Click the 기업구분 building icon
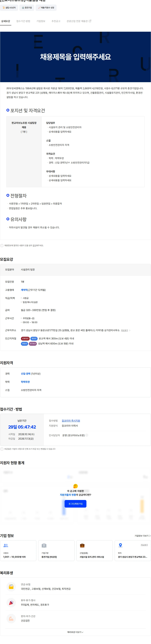The image size is (151, 644). 44,546
